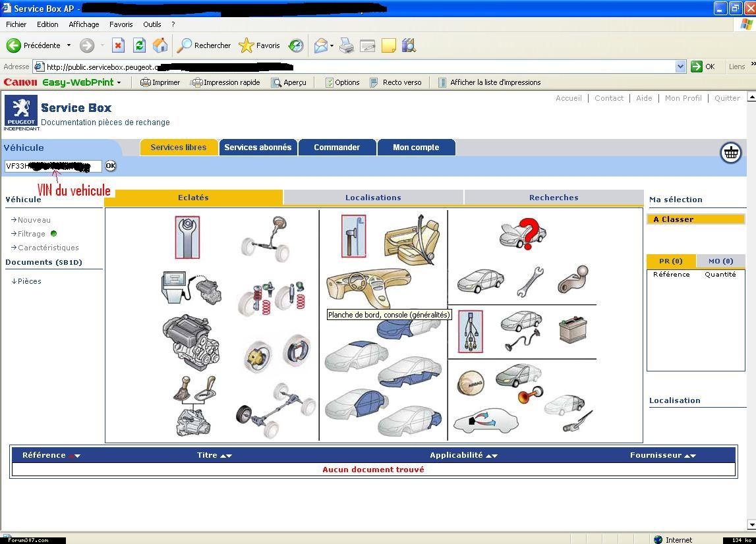Click the page scrollbar down arrow
The height and width of the screenshot is (544, 756).
click(x=751, y=524)
